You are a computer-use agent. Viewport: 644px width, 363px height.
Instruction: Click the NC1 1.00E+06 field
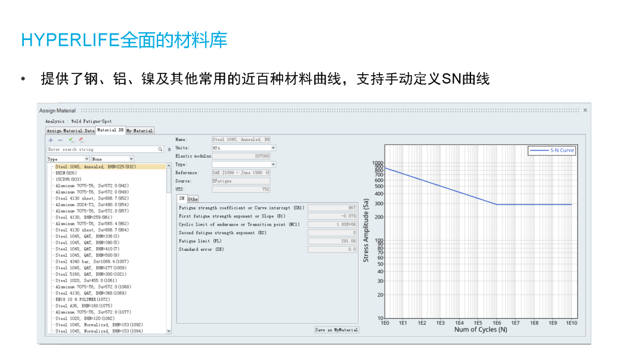332,224
